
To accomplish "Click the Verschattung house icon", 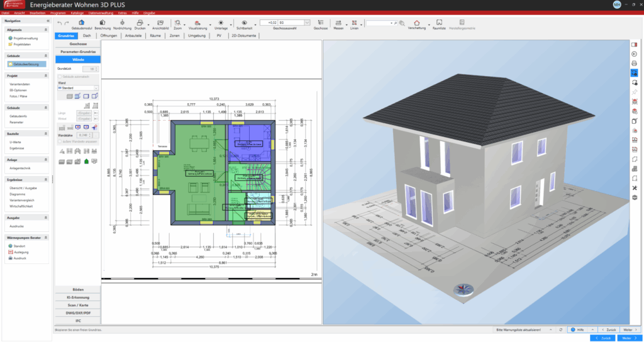I will pyautogui.click(x=416, y=23).
